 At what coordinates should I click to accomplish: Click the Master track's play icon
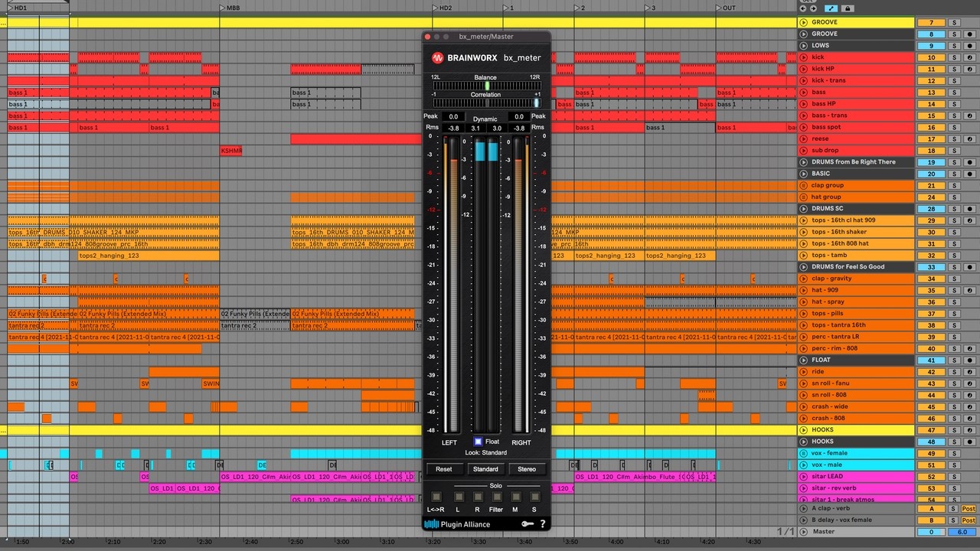803,532
